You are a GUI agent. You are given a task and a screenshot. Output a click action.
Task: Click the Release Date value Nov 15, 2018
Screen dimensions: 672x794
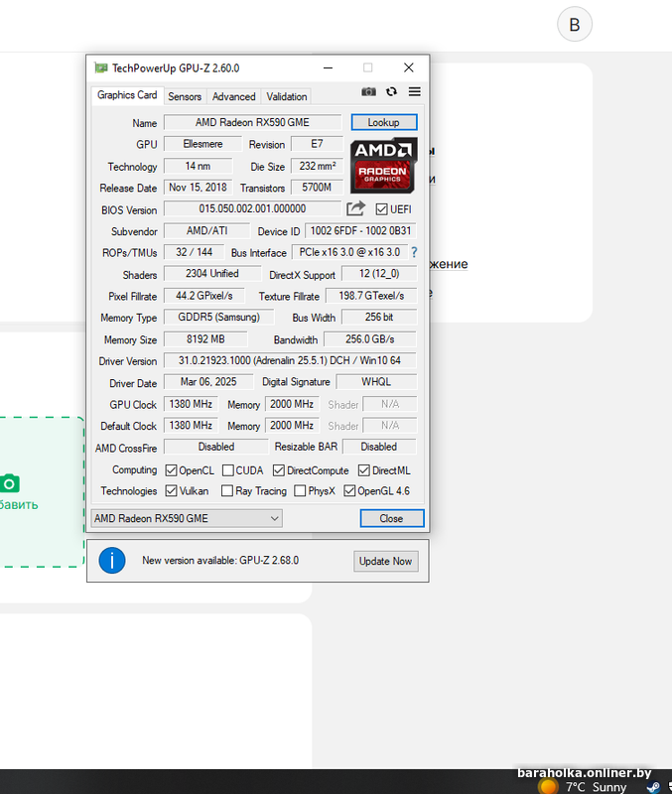tap(198, 188)
